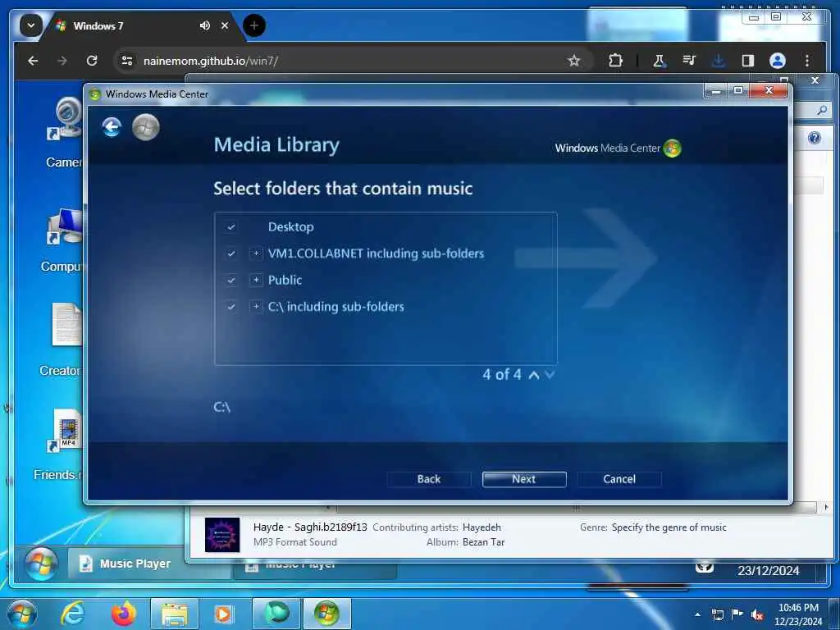Image resolution: width=840 pixels, height=630 pixels.
Task: Mute the Windows 7 tab audio icon
Action: pyautogui.click(x=204, y=25)
